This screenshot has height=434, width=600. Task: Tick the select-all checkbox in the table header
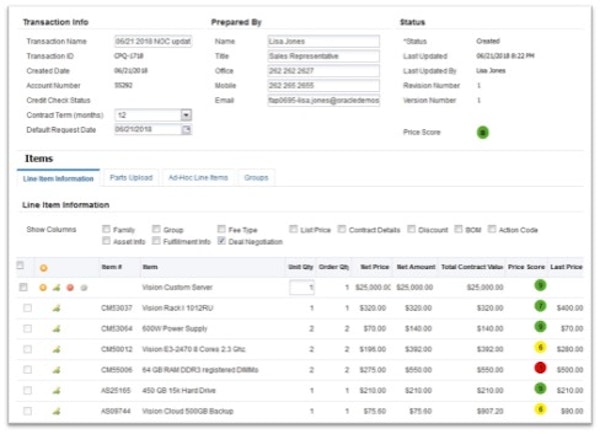20,265
